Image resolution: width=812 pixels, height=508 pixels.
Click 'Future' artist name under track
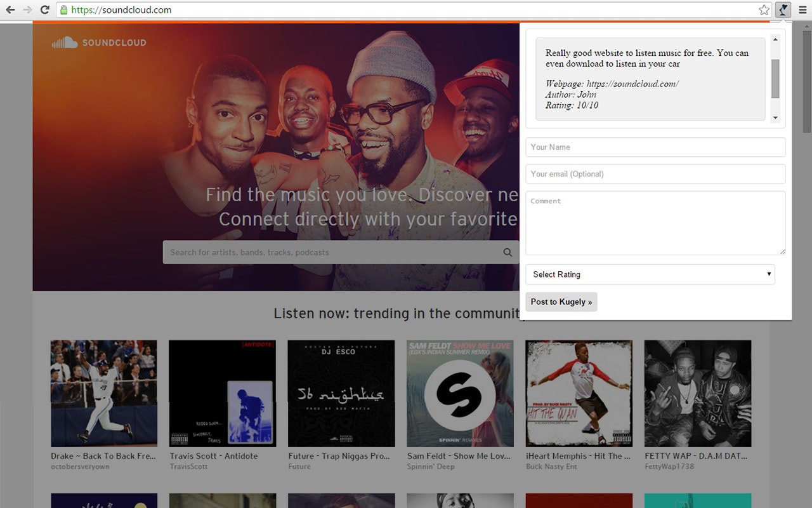pyautogui.click(x=299, y=467)
